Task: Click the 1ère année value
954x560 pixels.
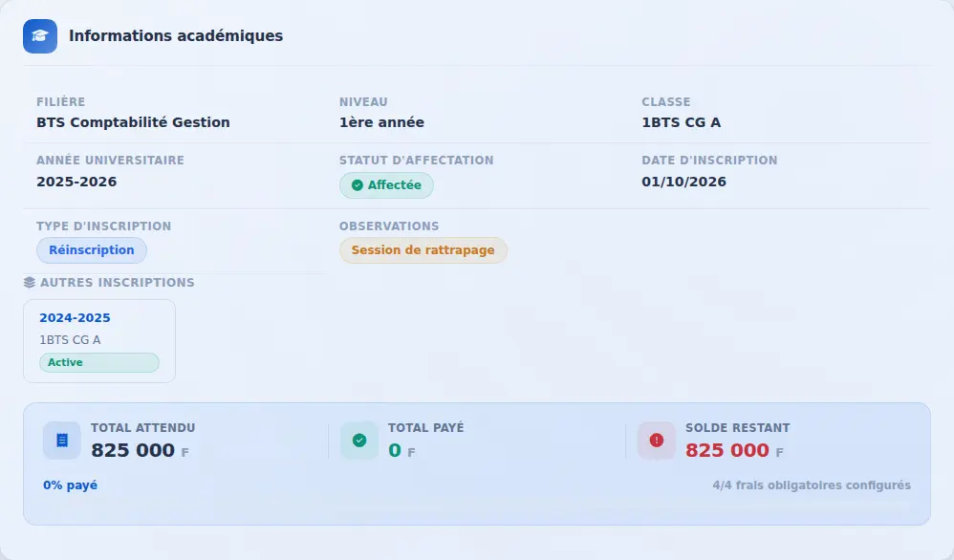Action: [381, 122]
